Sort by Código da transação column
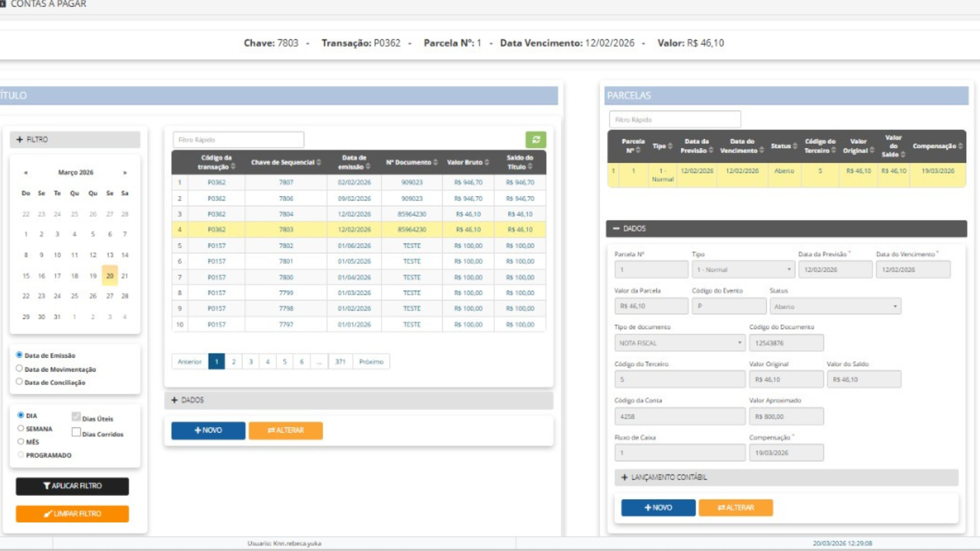This screenshot has width=980, height=551. pyautogui.click(x=216, y=162)
